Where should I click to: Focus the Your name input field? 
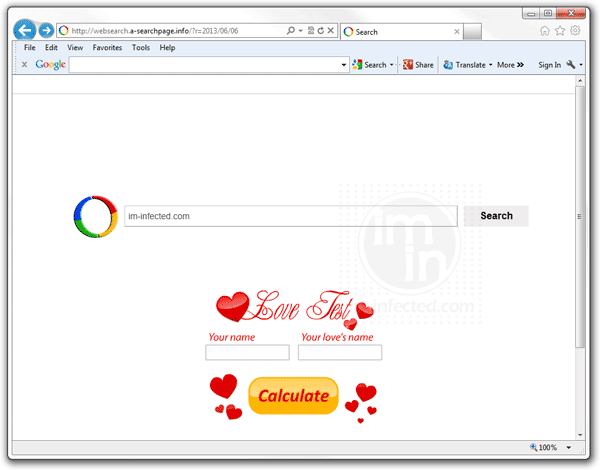click(x=247, y=352)
